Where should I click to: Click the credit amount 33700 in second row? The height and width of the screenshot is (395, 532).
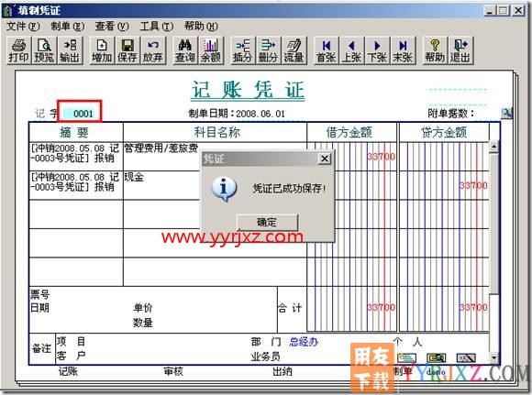473,185
